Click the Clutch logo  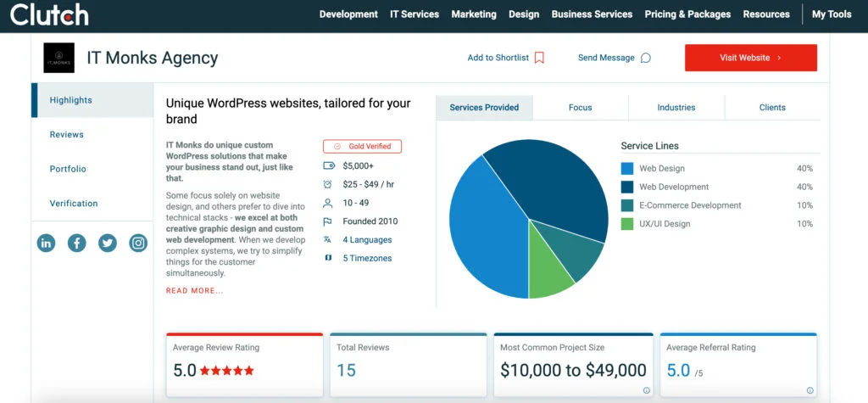(49, 14)
